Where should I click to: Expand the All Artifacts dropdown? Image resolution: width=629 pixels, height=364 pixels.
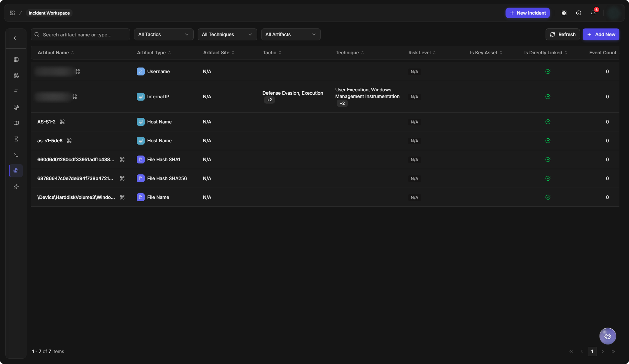click(x=291, y=34)
